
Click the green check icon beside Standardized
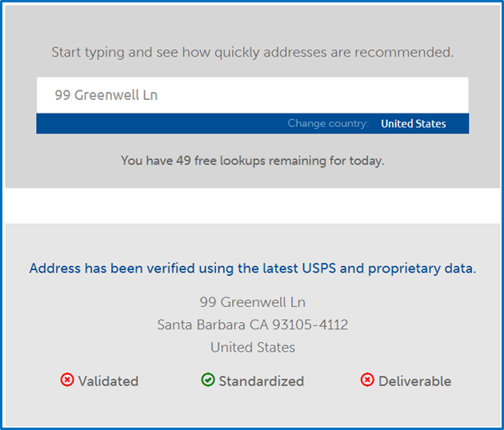[208, 380]
